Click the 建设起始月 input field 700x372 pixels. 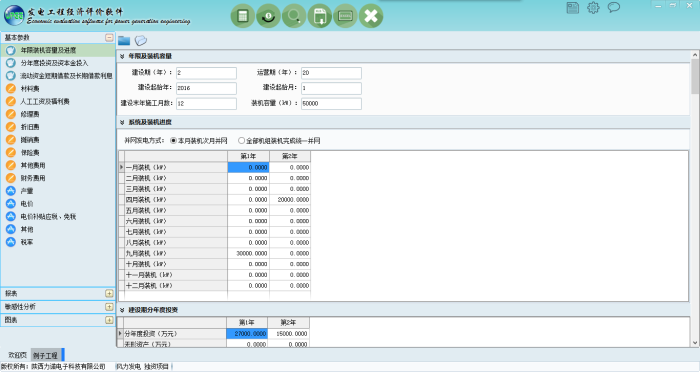331,88
